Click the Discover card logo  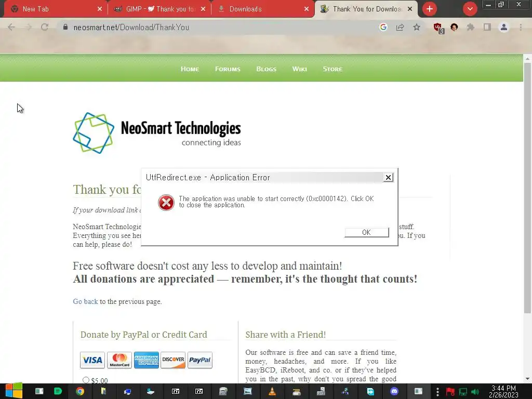173,360
